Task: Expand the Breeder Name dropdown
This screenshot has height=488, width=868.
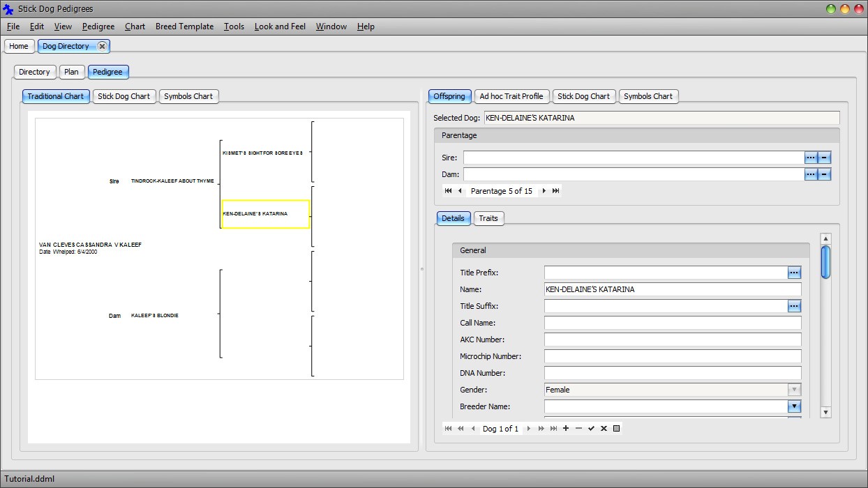Action: click(794, 406)
